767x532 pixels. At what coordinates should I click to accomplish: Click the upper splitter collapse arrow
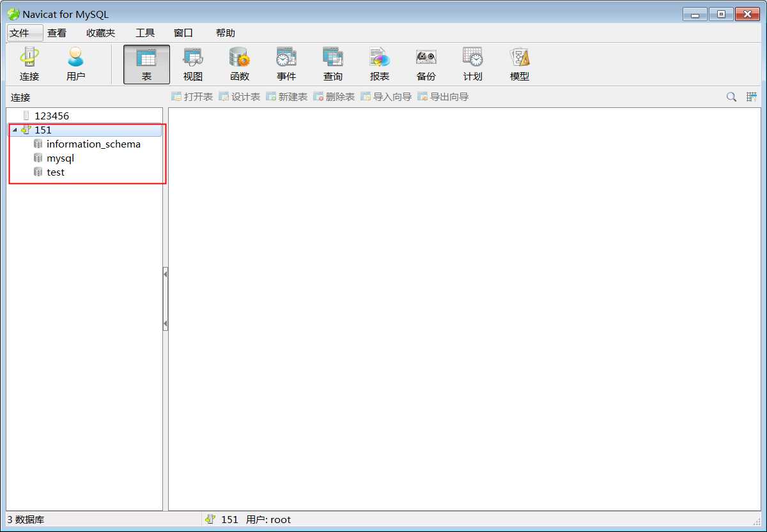click(166, 274)
